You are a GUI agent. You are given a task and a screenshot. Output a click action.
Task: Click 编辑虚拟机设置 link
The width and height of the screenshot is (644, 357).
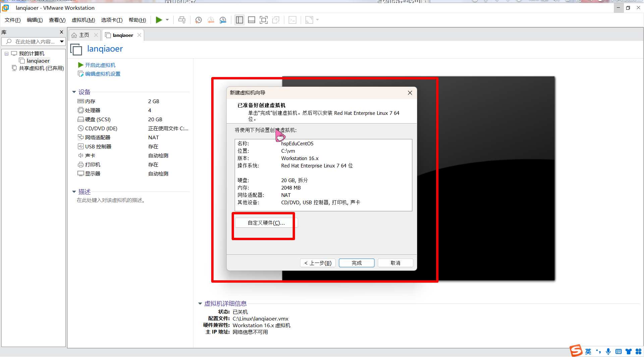[x=103, y=74]
